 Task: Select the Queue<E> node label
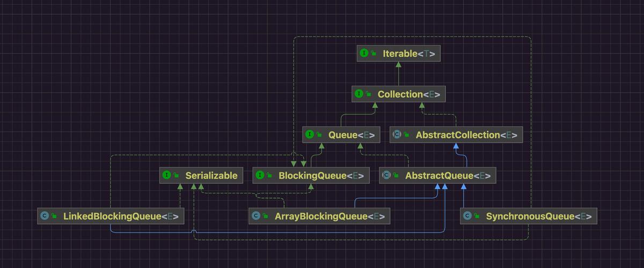pos(351,135)
